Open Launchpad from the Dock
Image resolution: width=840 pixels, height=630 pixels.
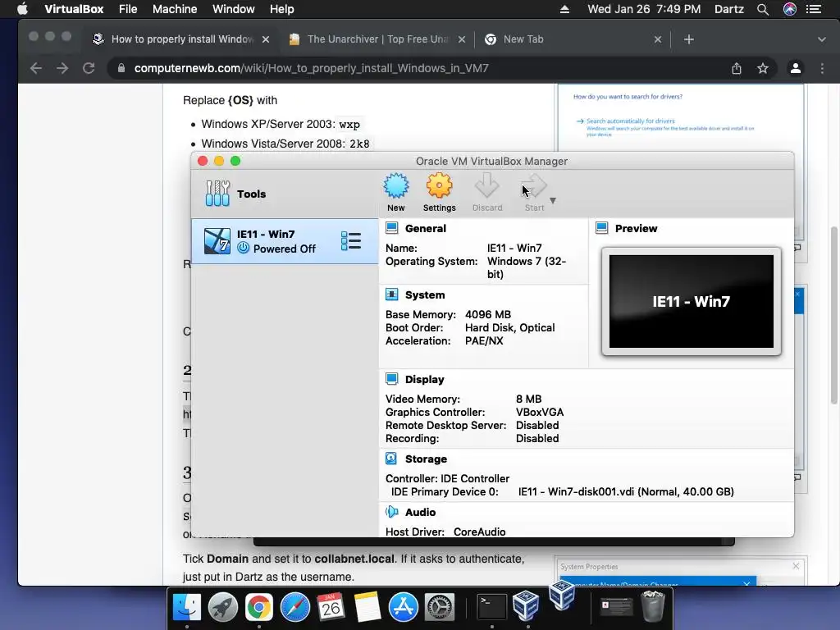click(223, 607)
